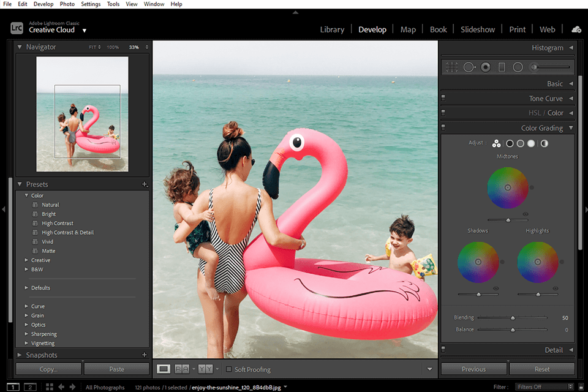Select the Spot Removal tool
This screenshot has width=588, height=392.
coord(469,67)
